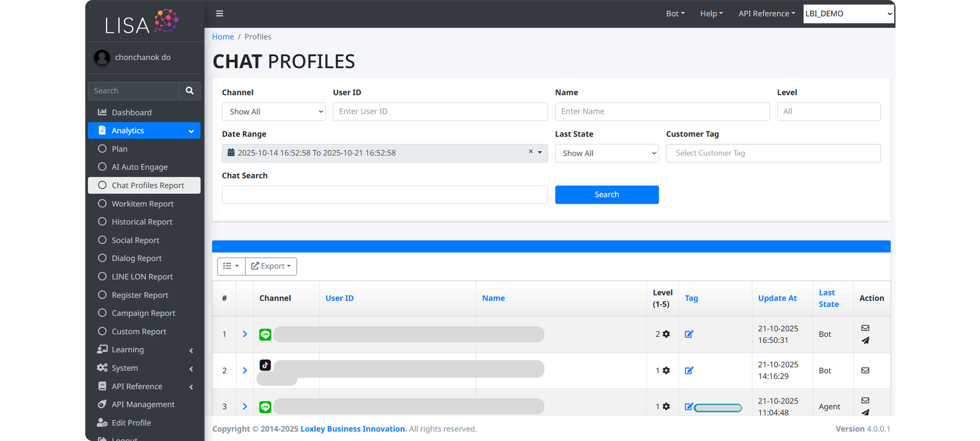Click the TikTok channel icon in row 2
This screenshot has height=441, width=980.
click(x=265, y=365)
